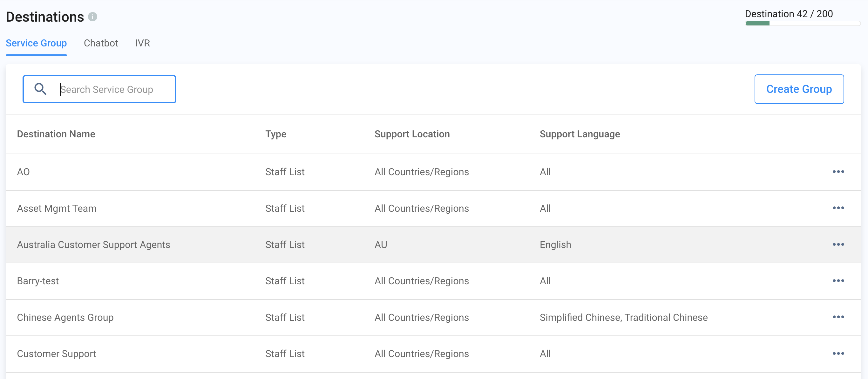This screenshot has height=379, width=868.
Task: Select the Service Group tab
Action: click(x=37, y=43)
